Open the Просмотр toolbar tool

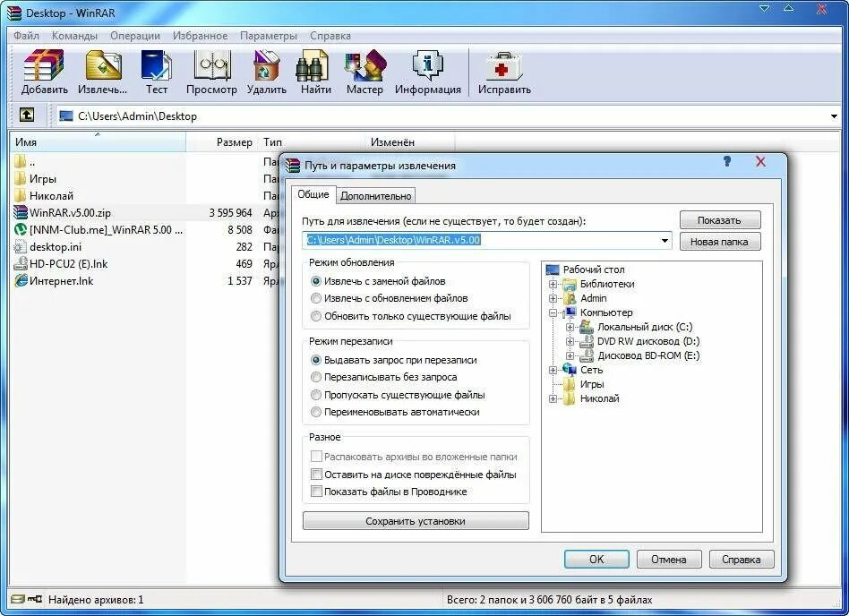point(211,72)
